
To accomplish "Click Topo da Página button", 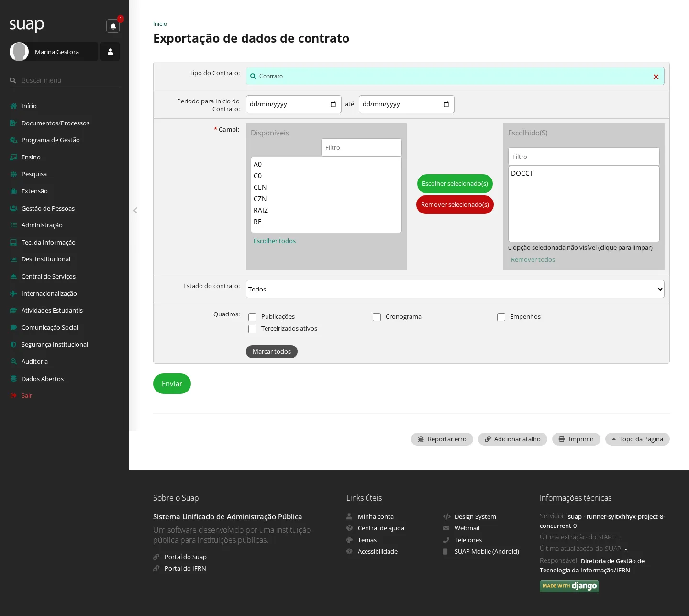I will [x=637, y=439].
